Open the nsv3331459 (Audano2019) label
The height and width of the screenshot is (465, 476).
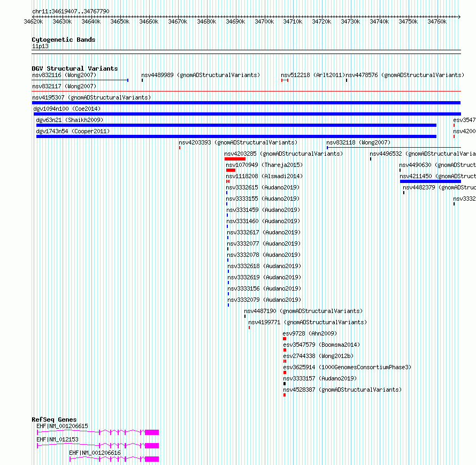(x=263, y=210)
